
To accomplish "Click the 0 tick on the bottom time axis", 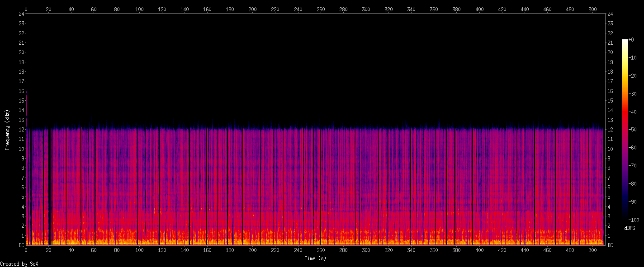I will coord(26,250).
